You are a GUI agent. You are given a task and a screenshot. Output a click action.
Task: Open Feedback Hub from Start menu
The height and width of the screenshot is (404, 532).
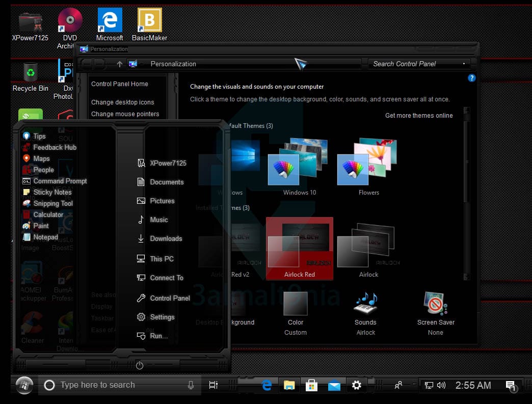pyautogui.click(x=49, y=147)
